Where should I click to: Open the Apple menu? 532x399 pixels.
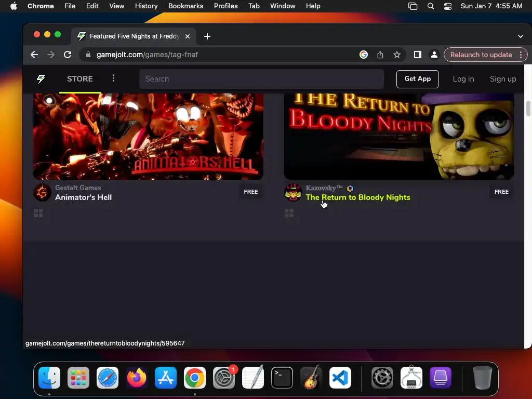14,6
